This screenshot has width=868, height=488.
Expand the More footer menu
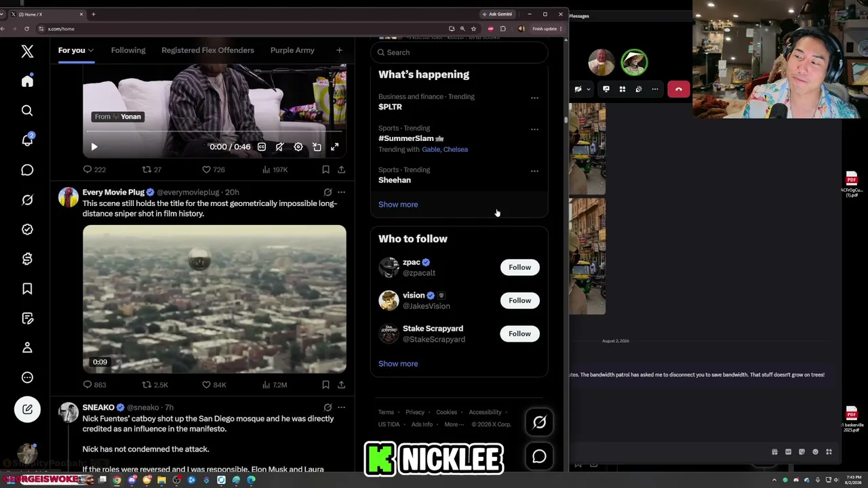click(x=454, y=424)
